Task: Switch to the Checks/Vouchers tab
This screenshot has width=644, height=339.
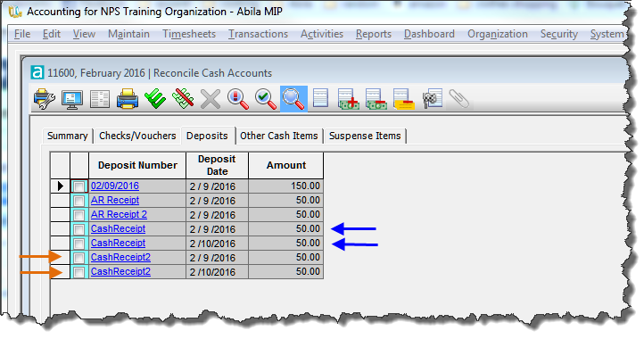Action: [x=137, y=136]
